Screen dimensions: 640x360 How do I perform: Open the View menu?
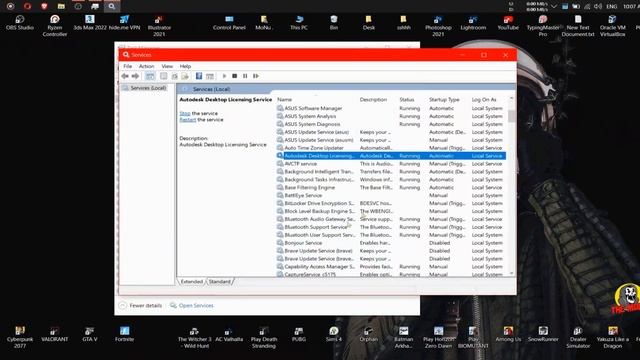(x=167, y=66)
